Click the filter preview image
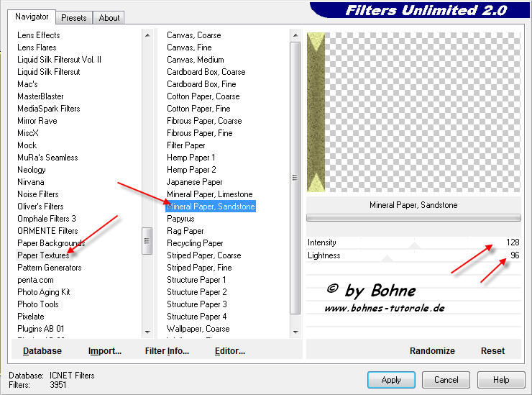Screen dimensions: 532x395 (413, 112)
